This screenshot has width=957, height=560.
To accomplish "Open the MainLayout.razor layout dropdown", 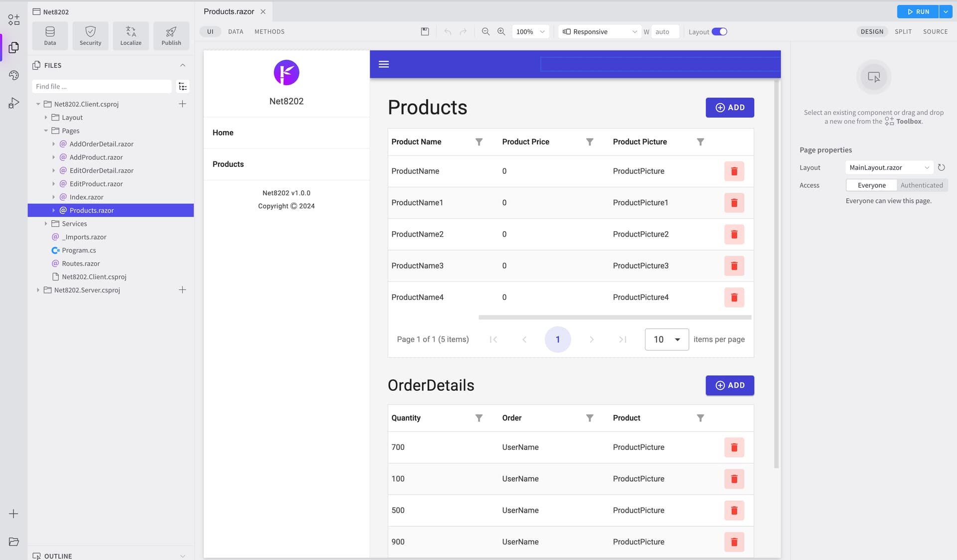I will (x=889, y=167).
